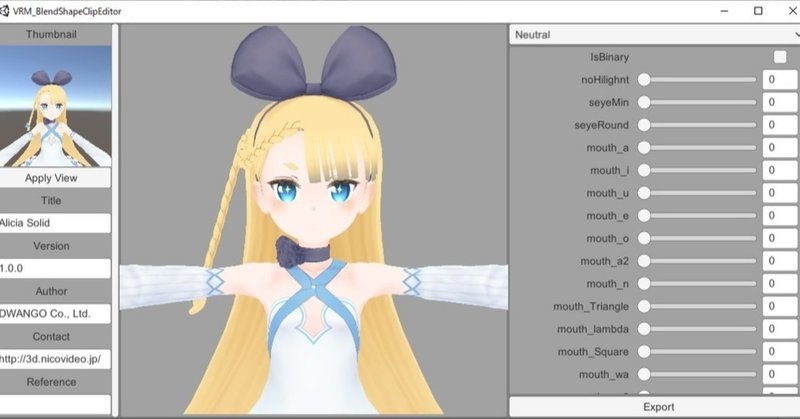The height and width of the screenshot is (419, 800).
Task: Click the mouth_wa value field
Action: pyautogui.click(x=780, y=375)
